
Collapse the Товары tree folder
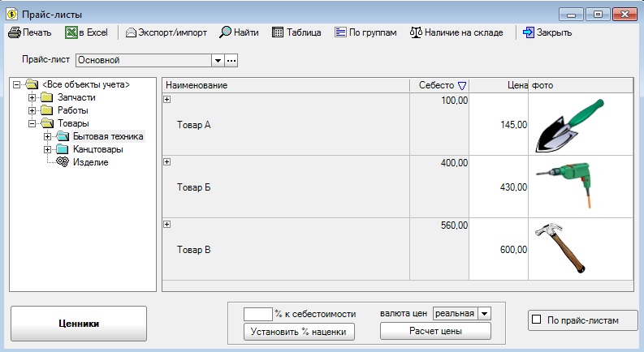tap(32, 123)
